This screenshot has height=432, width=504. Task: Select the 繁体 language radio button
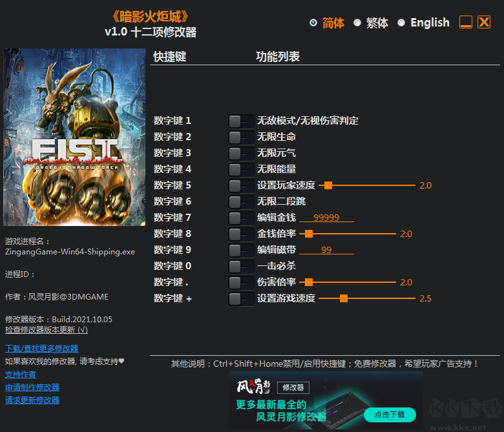coord(357,23)
